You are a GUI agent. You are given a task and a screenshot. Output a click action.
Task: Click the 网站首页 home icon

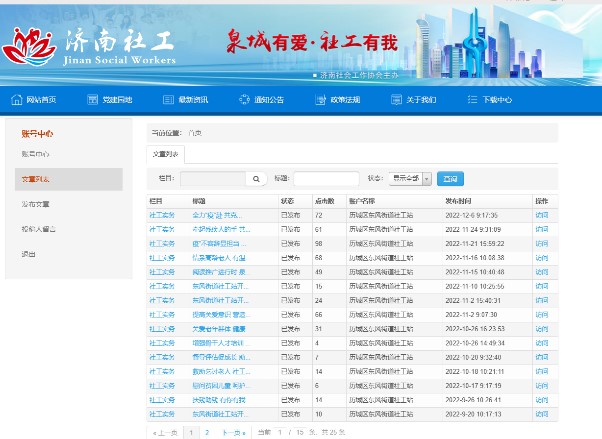(x=17, y=100)
